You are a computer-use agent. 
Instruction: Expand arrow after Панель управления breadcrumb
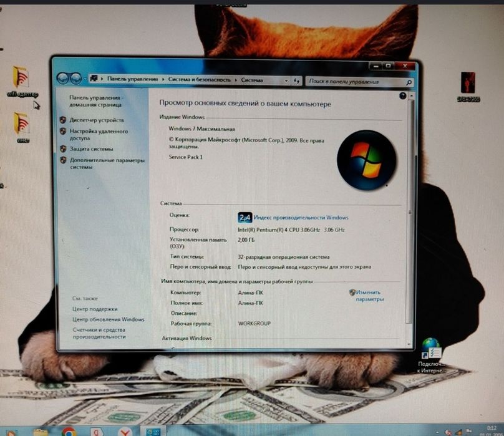coord(163,79)
